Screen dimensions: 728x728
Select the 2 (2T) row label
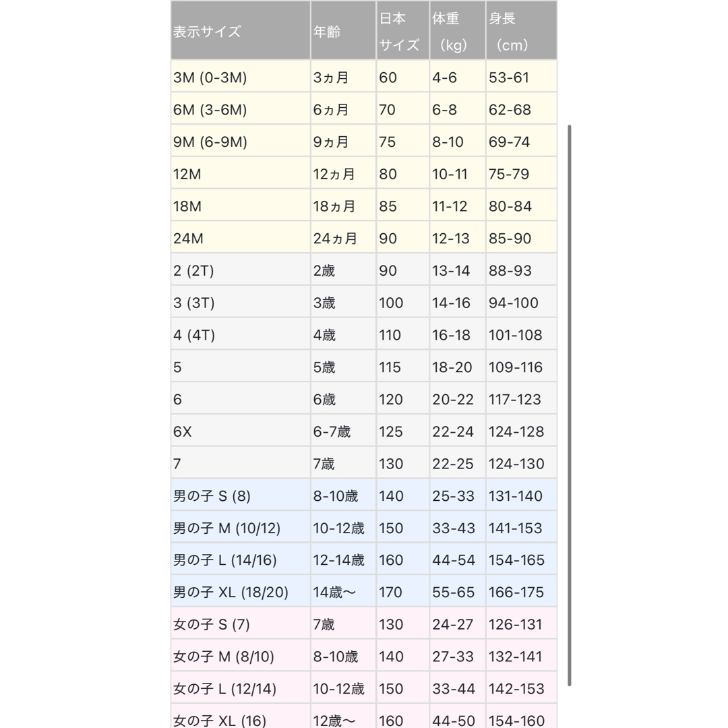pos(241,270)
